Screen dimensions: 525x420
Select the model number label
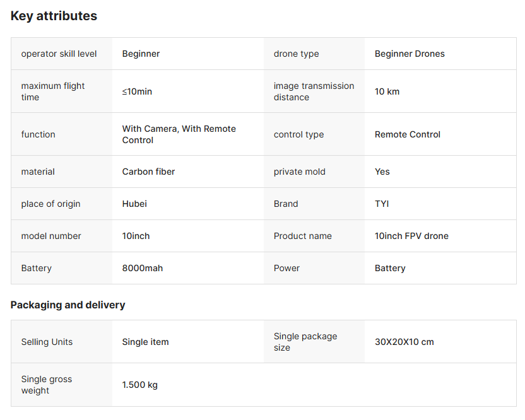pos(51,236)
